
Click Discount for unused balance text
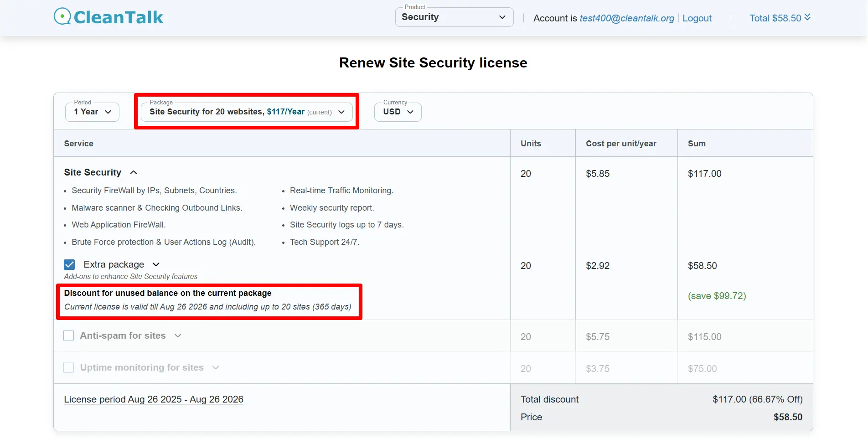pyautogui.click(x=168, y=293)
